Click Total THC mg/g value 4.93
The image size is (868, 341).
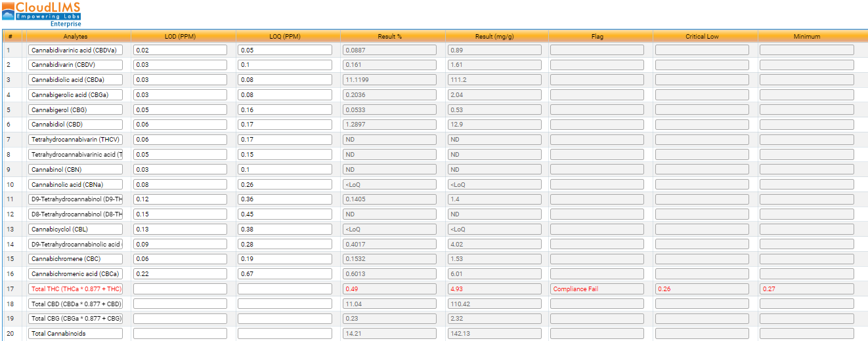point(494,289)
